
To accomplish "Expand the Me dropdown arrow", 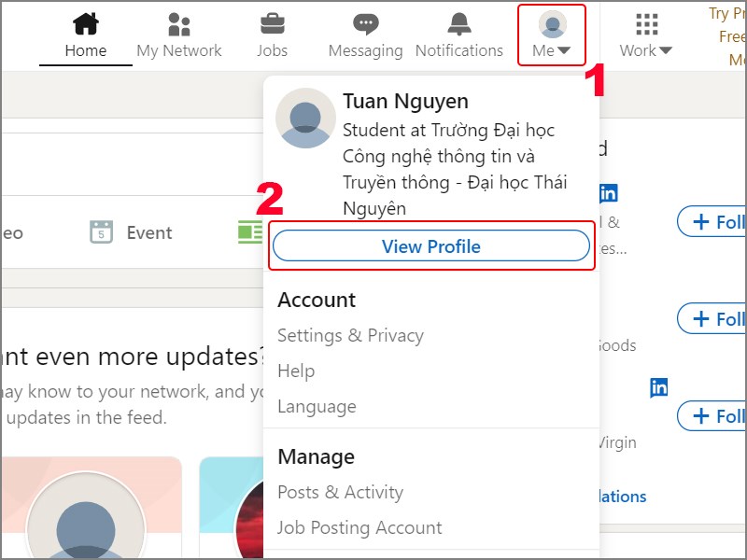I will coord(564,50).
